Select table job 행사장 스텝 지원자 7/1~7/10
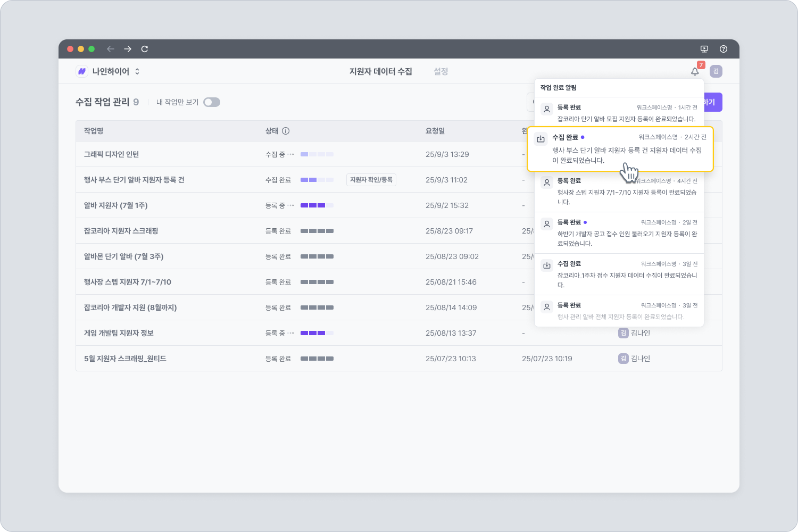798x532 pixels. coord(128,282)
